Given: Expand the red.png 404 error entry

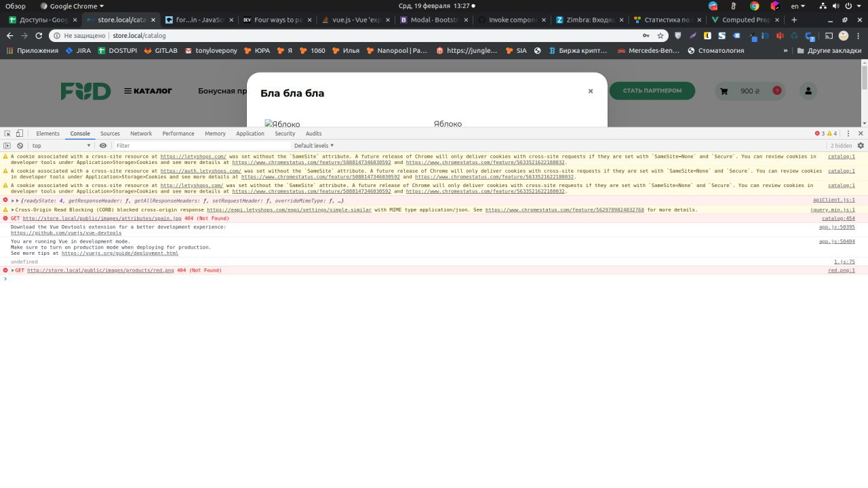Looking at the screenshot, I should (x=13, y=270).
